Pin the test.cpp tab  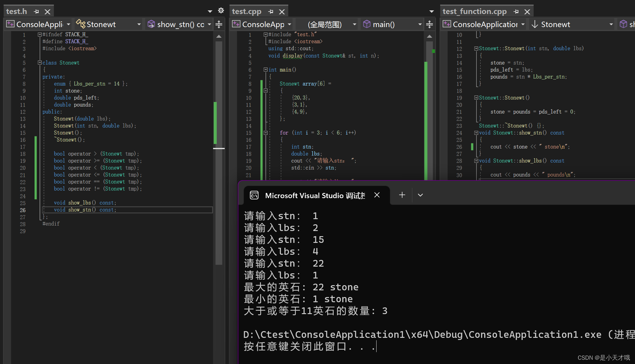271,12
